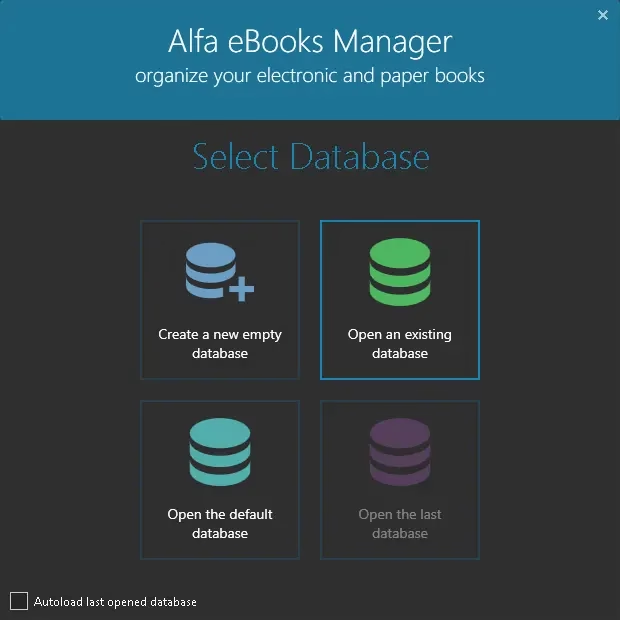The image size is (620, 620).
Task: Click the 'Open the default database' text
Action: click(220, 524)
